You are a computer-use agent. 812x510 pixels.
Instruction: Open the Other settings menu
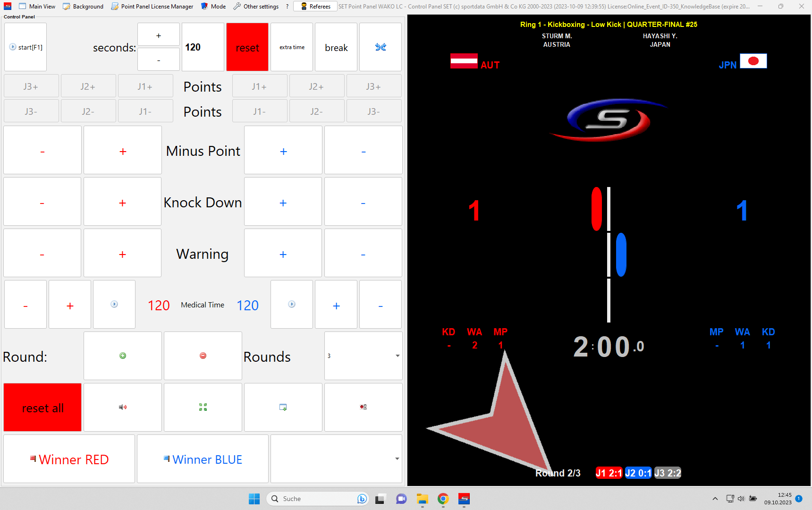(256, 7)
